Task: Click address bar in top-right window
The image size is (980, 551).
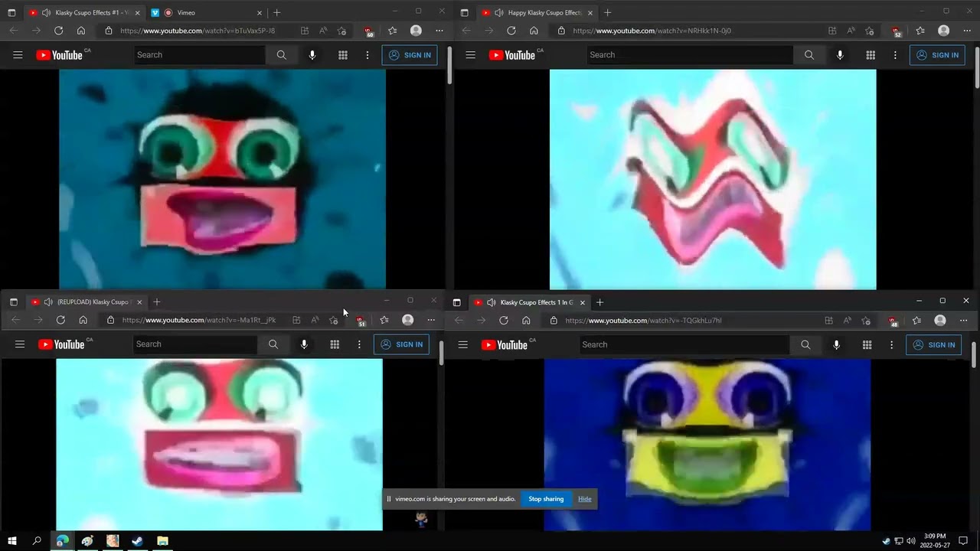Action: 697,31
